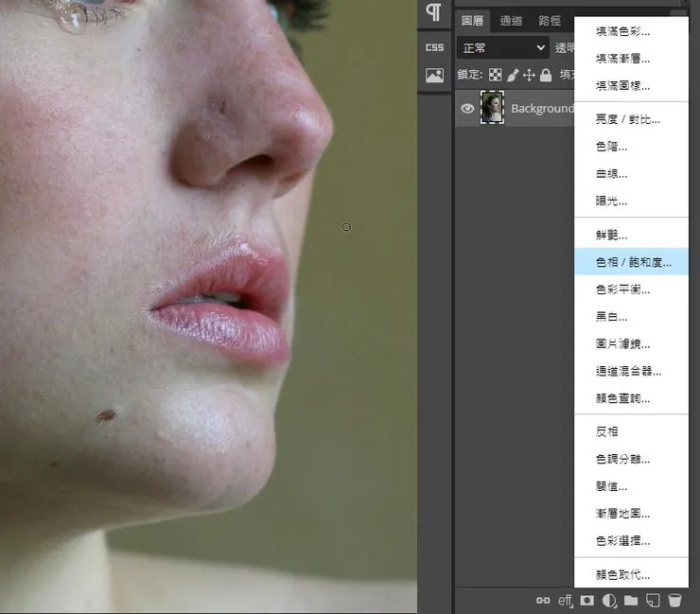Choose 通道混合器... adjustment
The height and width of the screenshot is (614, 700).
(631, 371)
